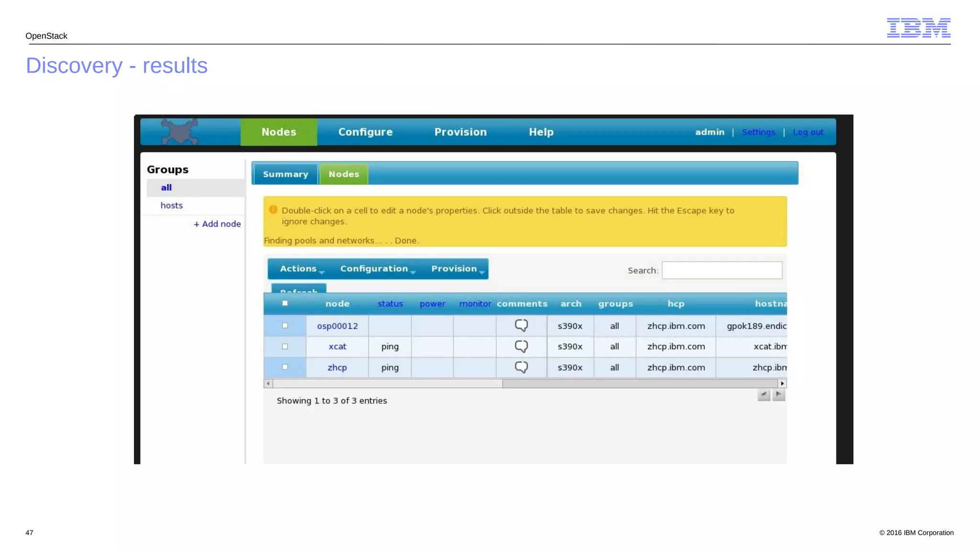Click the + Add node link
The height and width of the screenshot is (551, 980).
217,224
